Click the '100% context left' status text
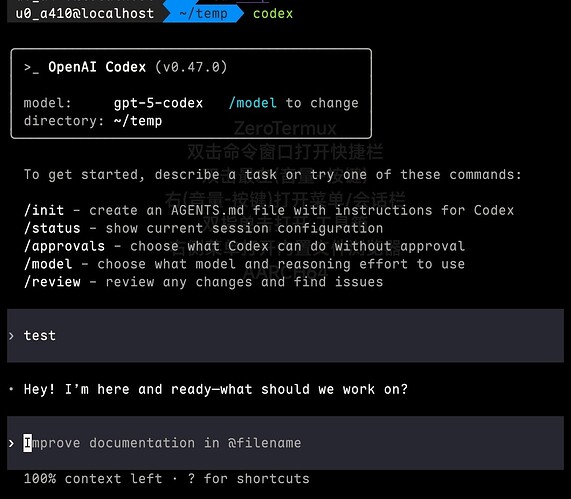 tap(93, 478)
